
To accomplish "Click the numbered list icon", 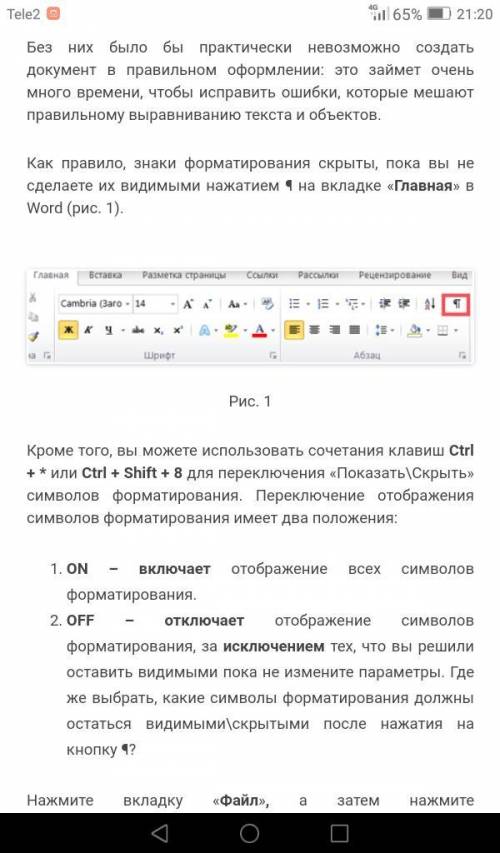I will 323,304.
